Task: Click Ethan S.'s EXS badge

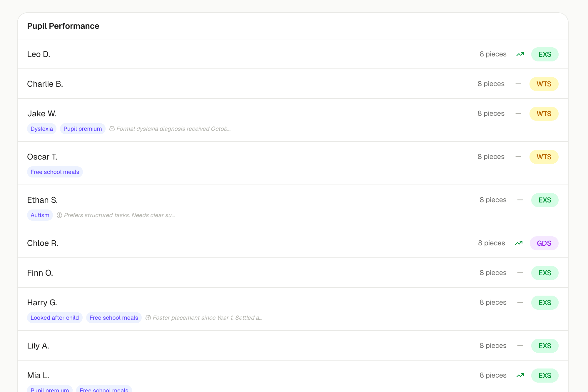Action: click(x=544, y=200)
